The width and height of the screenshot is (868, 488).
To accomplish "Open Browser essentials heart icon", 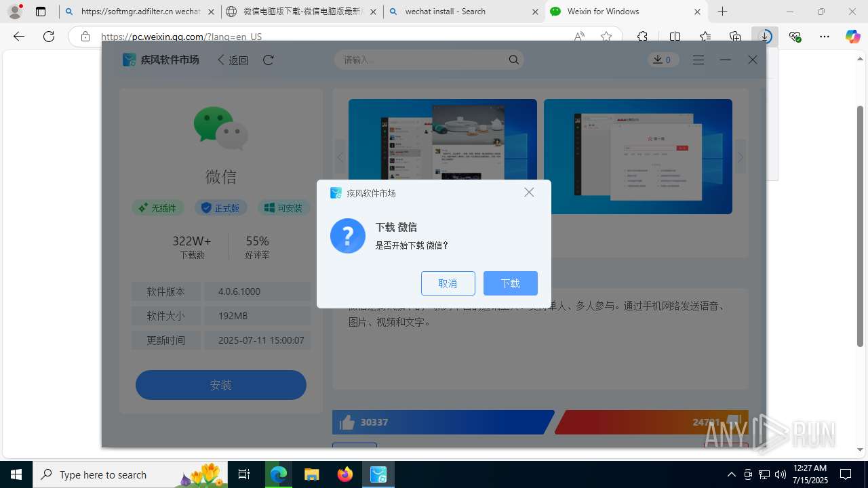I will tap(795, 37).
